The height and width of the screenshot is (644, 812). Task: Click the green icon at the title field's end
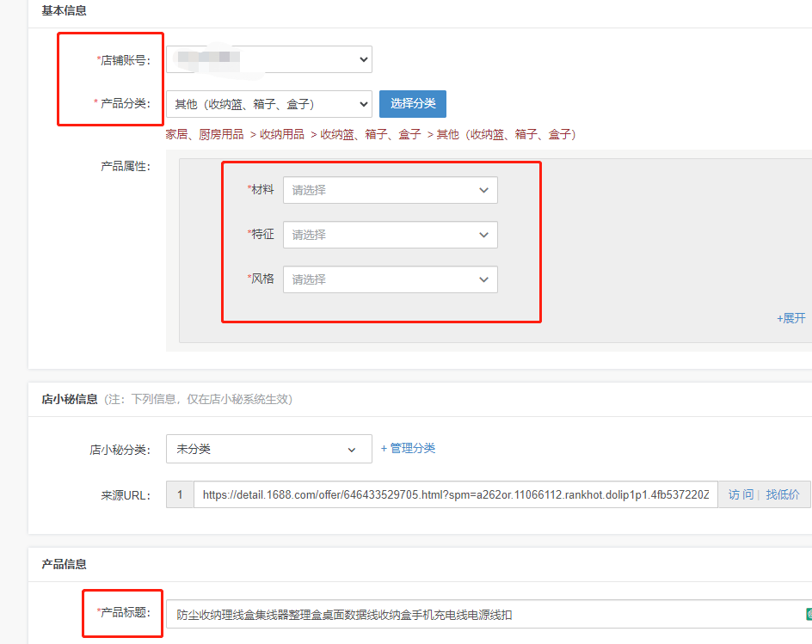click(809, 612)
